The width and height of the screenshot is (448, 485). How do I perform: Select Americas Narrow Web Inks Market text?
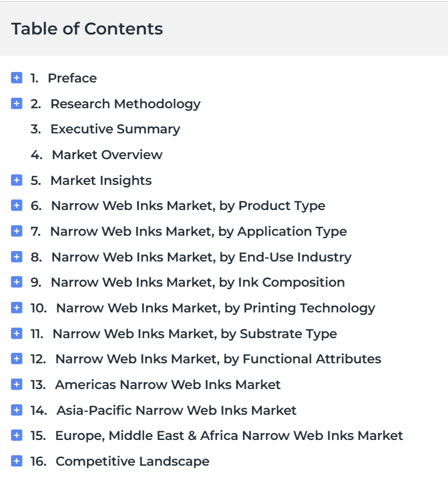pos(168,385)
